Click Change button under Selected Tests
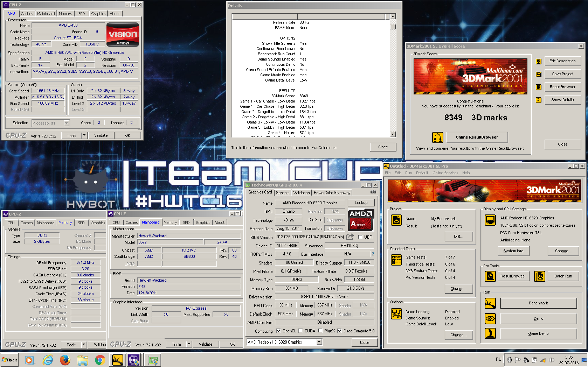Screen dimensions: 588x367 pos(458,289)
